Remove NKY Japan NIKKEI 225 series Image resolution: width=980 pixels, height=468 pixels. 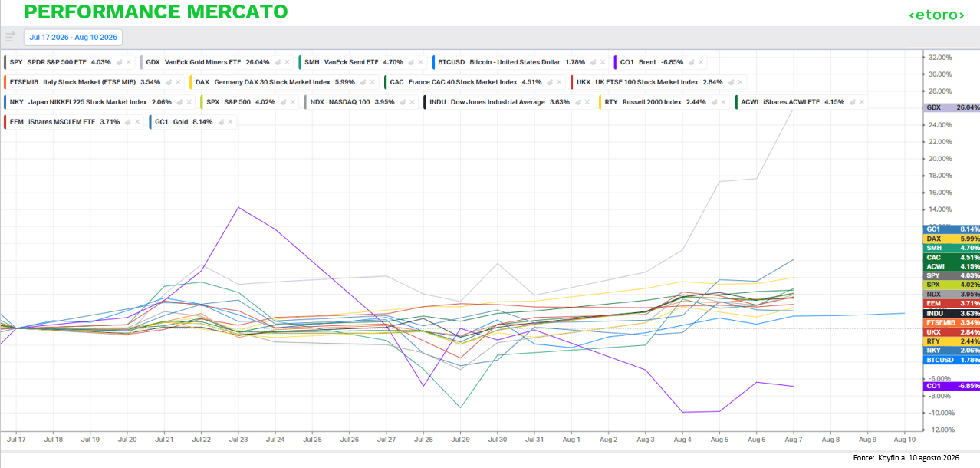tap(189, 102)
